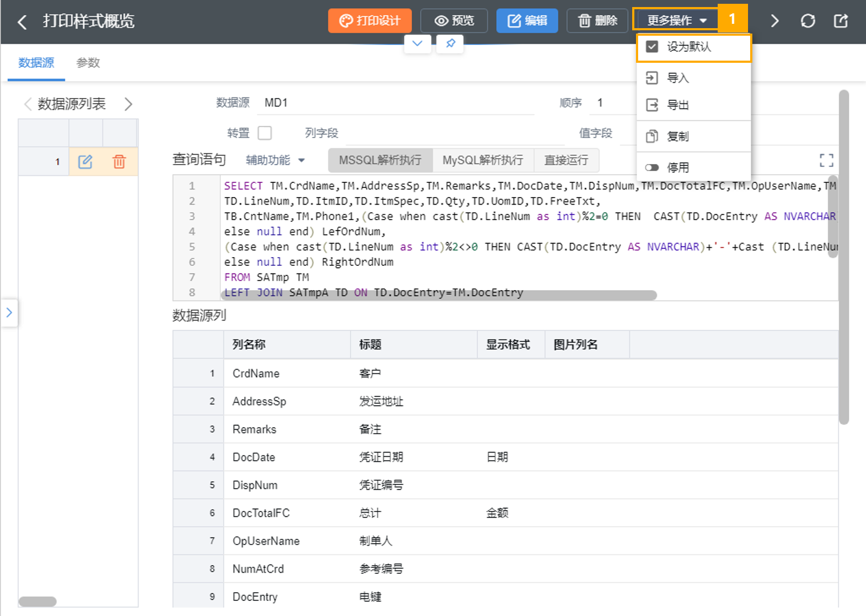Screen dimensions: 866x616
Task: Click the 预览 preview button
Action: point(454,21)
